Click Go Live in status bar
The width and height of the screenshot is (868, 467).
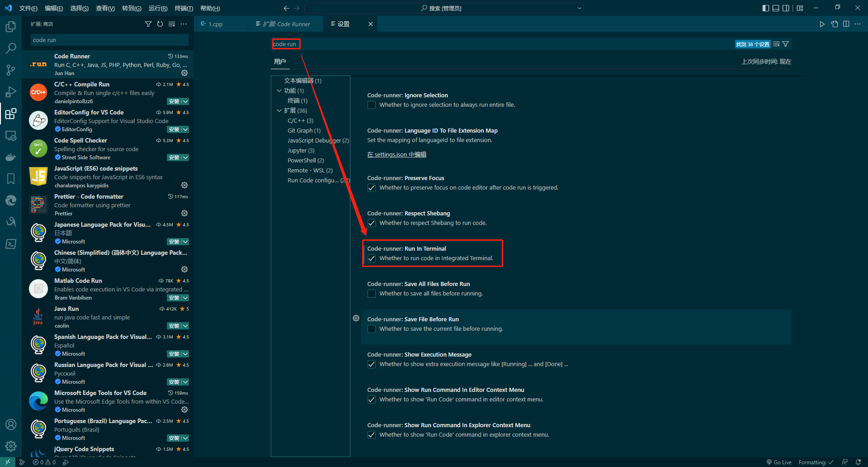click(779, 462)
